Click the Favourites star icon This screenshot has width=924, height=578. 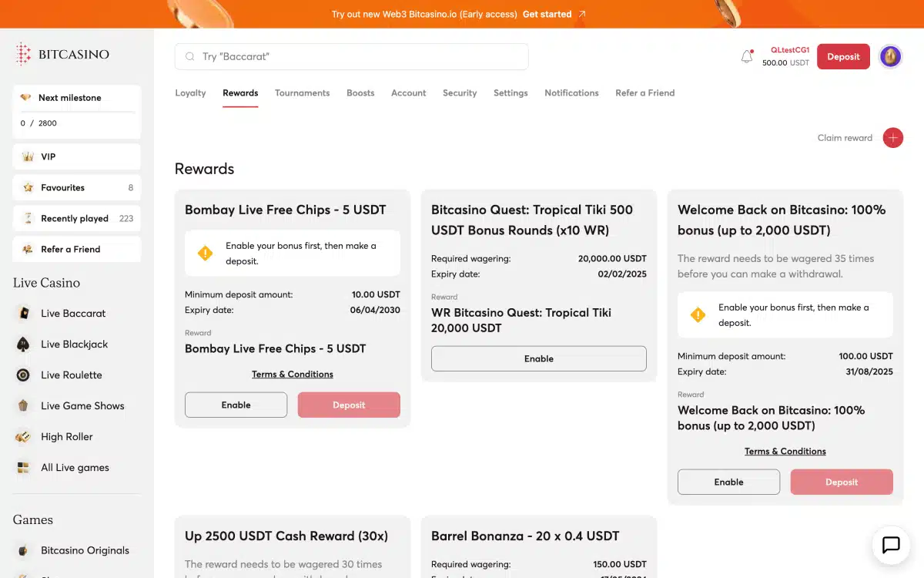tap(28, 187)
